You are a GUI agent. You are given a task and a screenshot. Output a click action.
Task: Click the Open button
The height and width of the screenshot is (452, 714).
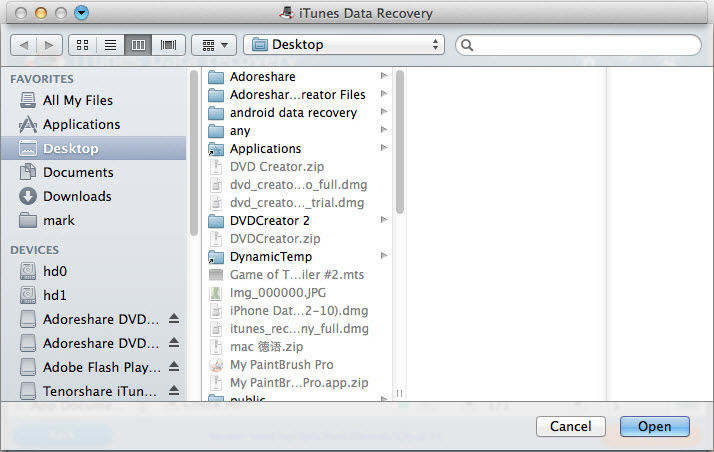[654, 427]
